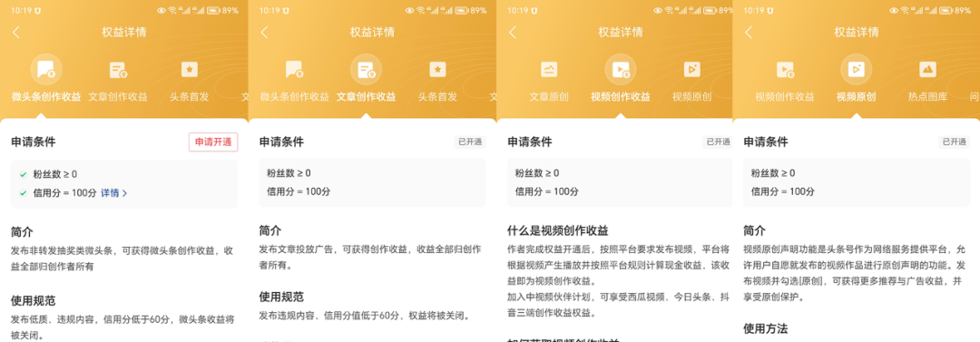Tap highlighted 文章创作收益 icon on its selected screen
Screen dimensions: 980x342
click(x=367, y=70)
